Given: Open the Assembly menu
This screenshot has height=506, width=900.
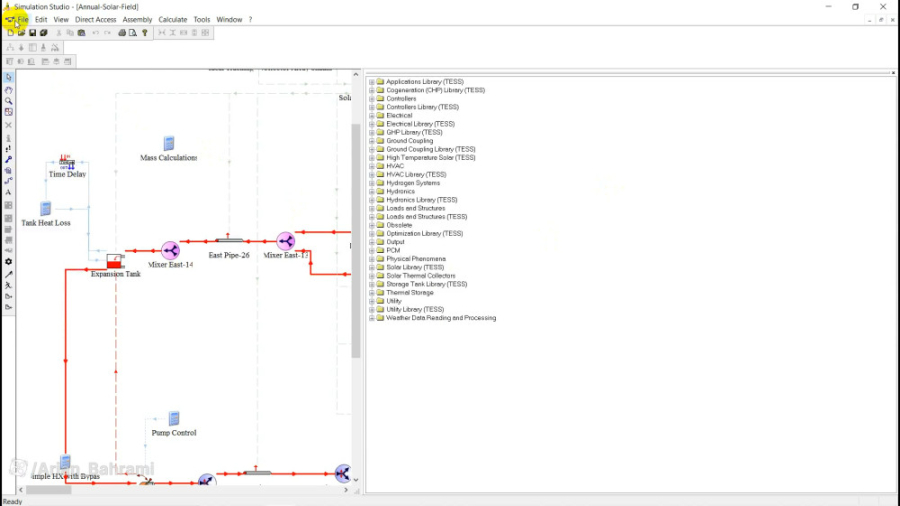Looking at the screenshot, I should pyautogui.click(x=137, y=20).
